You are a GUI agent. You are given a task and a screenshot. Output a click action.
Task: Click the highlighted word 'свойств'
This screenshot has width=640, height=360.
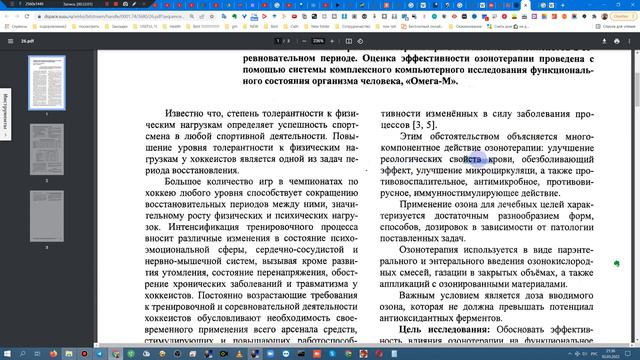(x=466, y=159)
